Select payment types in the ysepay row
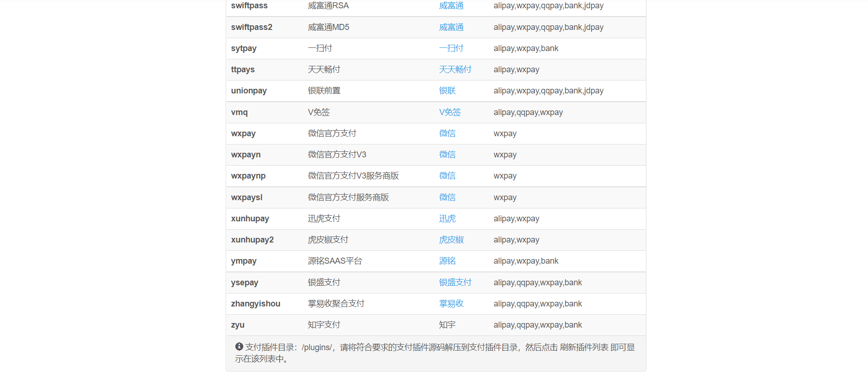The image size is (868, 375). point(538,283)
